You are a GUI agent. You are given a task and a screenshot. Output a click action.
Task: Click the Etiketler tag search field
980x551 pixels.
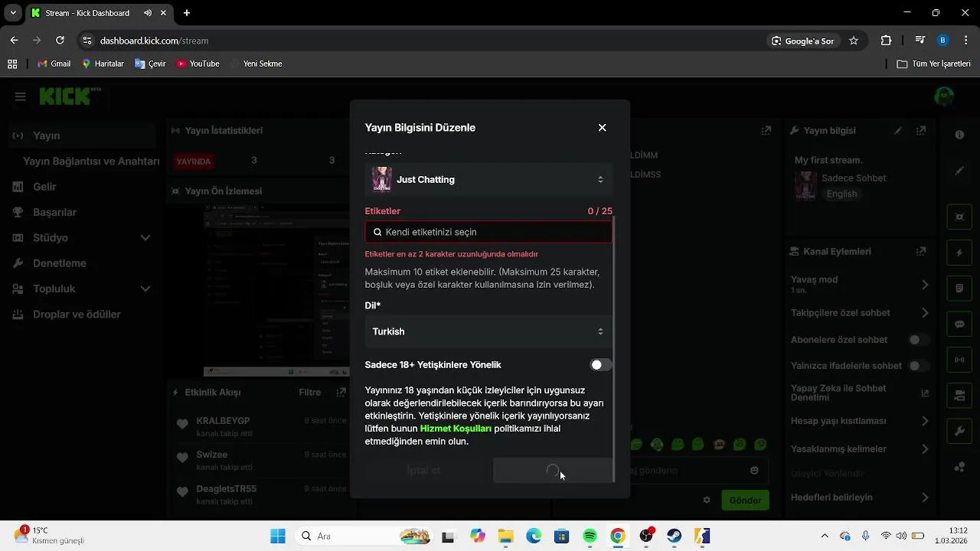pos(488,232)
